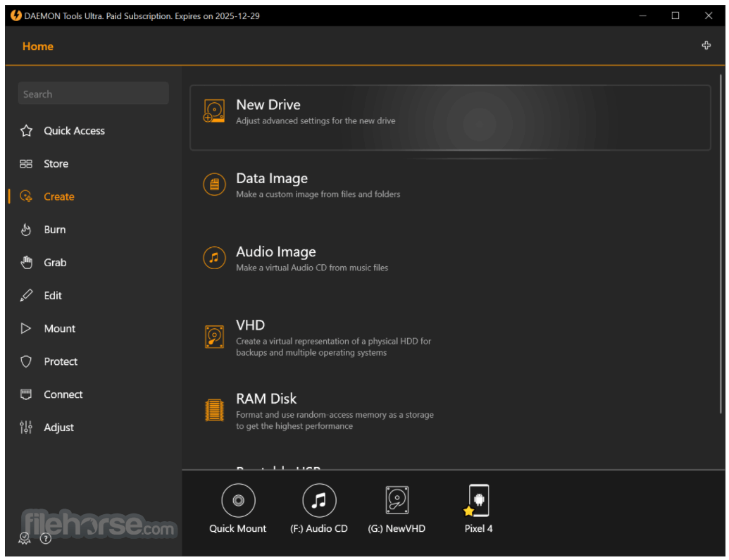Click the Store grid icon
729x560 pixels.
tap(26, 163)
